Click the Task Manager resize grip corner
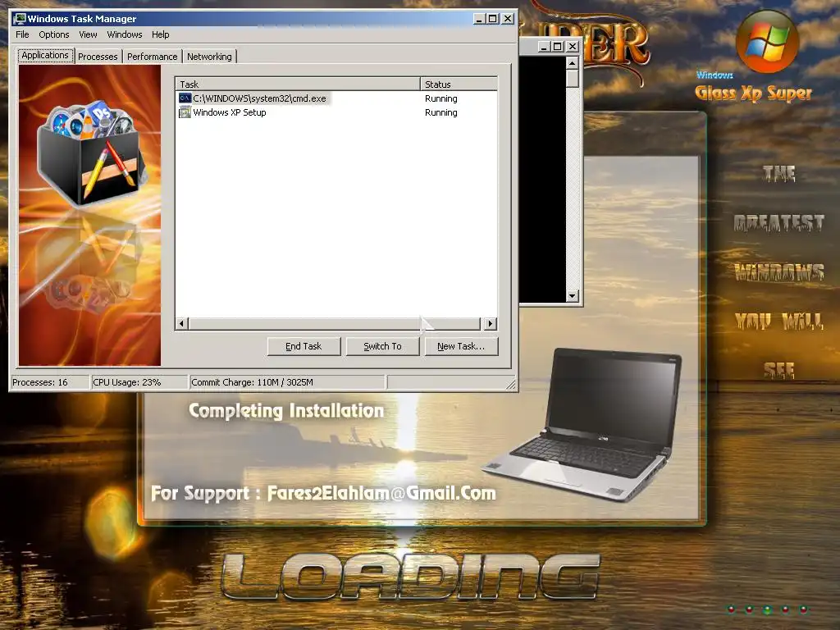The height and width of the screenshot is (630, 840). 510,384
